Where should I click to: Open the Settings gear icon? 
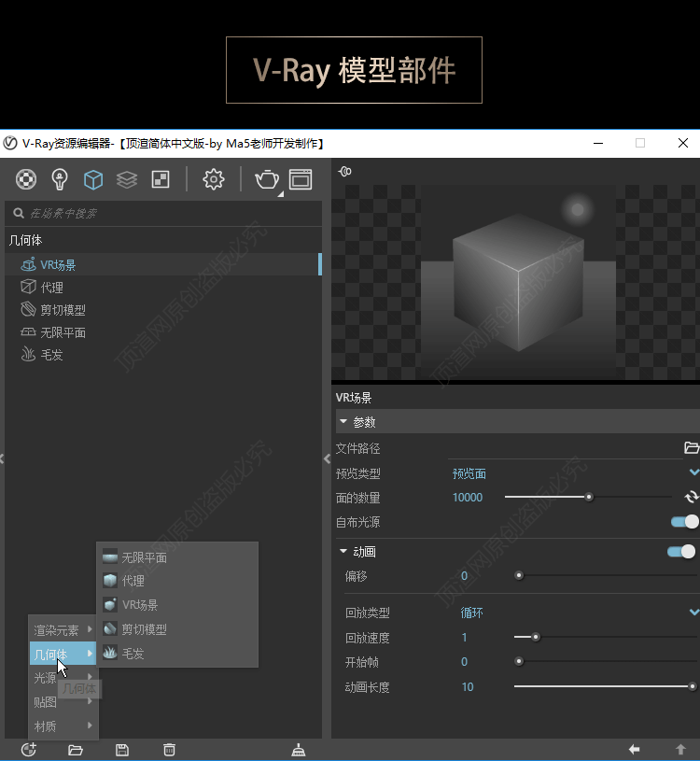[x=214, y=179]
